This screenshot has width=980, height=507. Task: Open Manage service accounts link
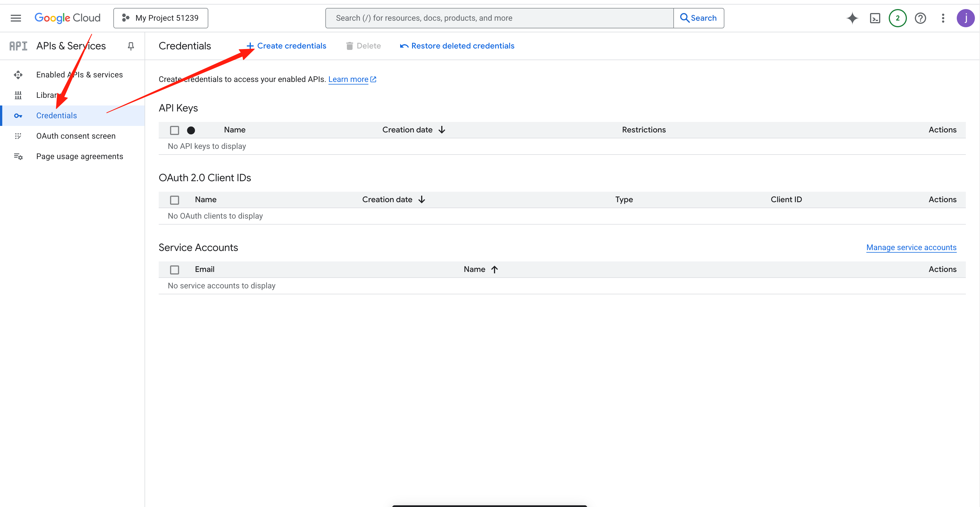click(x=911, y=248)
